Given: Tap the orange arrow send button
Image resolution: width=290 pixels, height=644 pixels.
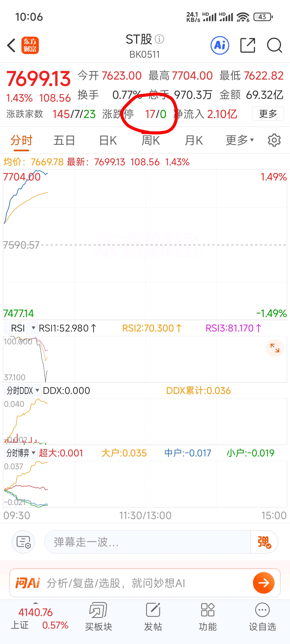Looking at the screenshot, I should [263, 583].
